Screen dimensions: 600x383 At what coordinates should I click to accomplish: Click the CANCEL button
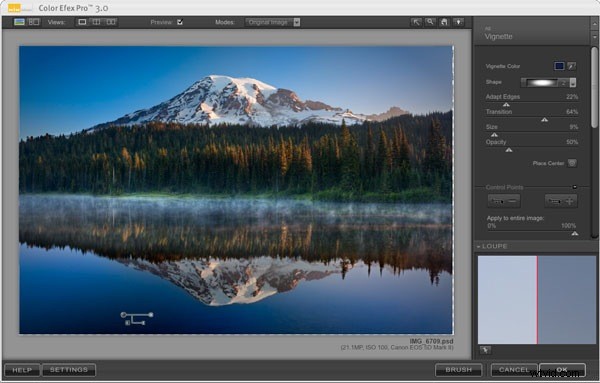(514, 370)
